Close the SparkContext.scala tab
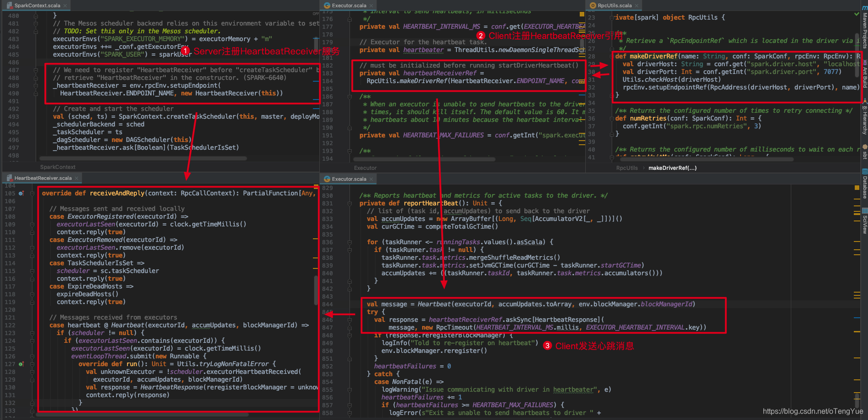 (x=65, y=6)
